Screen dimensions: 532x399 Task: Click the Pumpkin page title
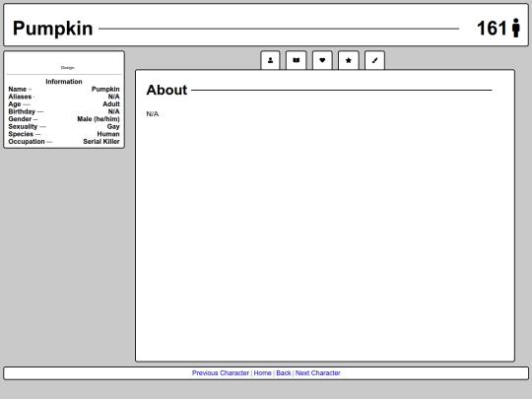[52, 29]
